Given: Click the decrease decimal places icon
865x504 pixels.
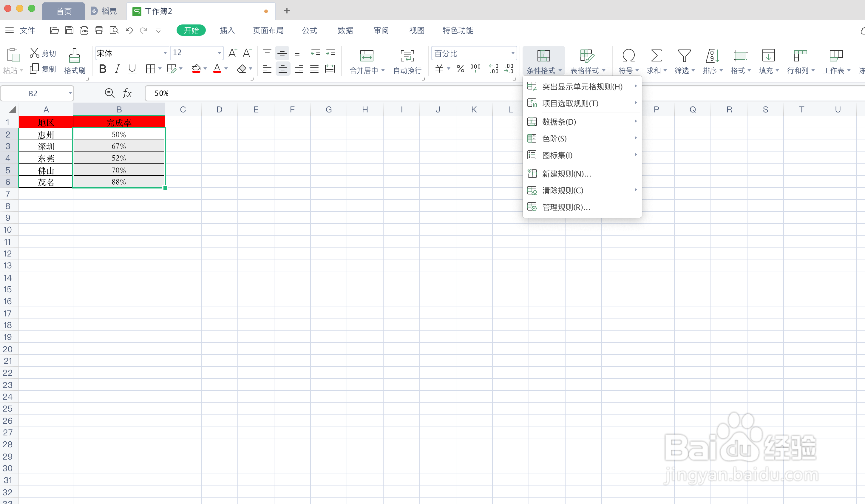Looking at the screenshot, I should [509, 69].
